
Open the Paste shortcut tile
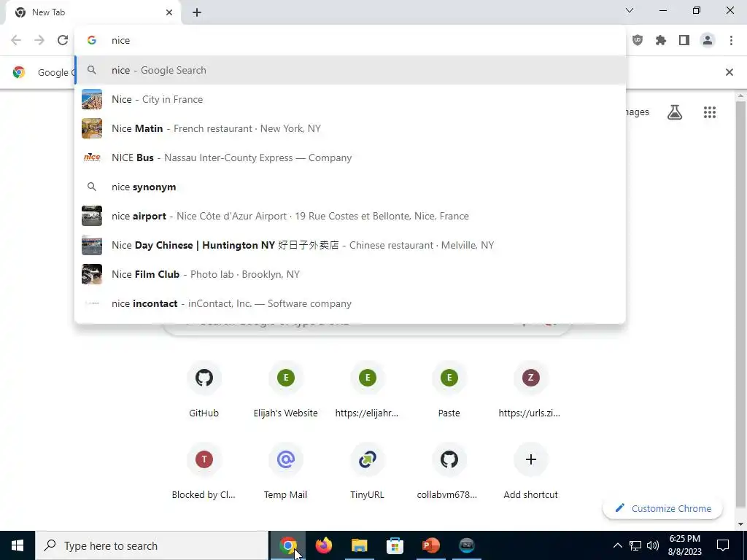449,391
